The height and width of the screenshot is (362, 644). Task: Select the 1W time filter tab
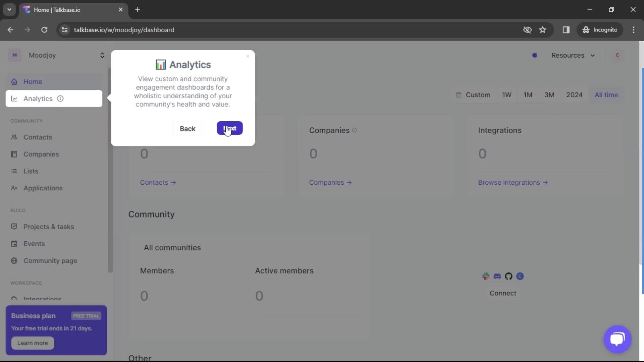tap(507, 95)
